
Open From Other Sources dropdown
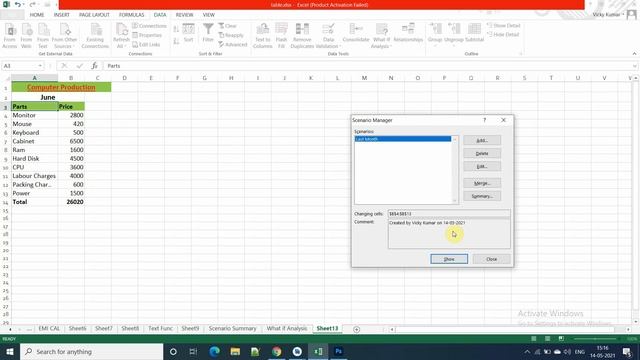(64, 36)
